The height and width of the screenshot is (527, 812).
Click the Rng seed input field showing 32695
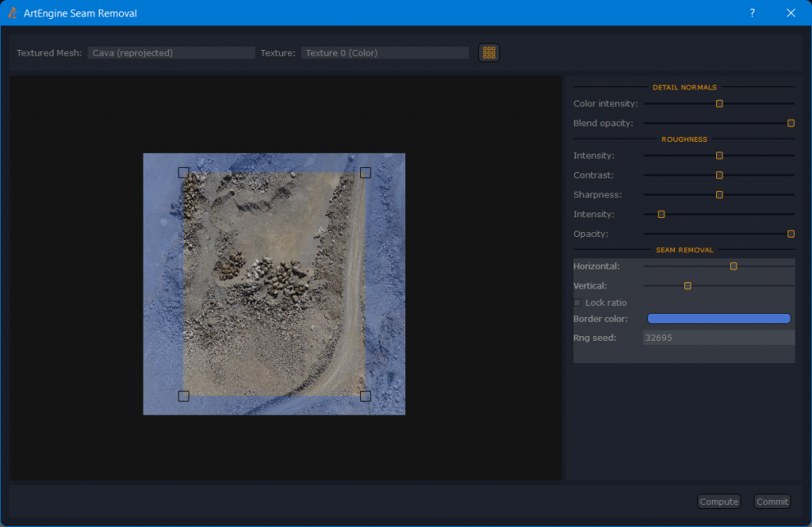718,338
